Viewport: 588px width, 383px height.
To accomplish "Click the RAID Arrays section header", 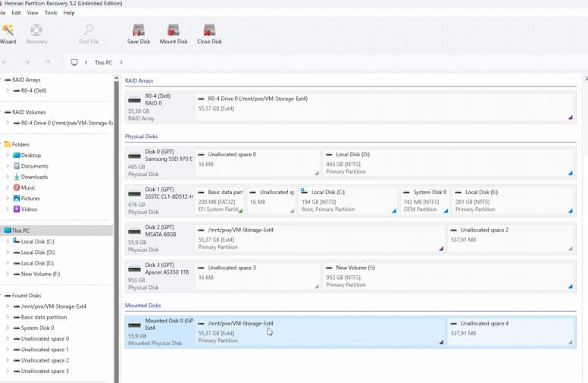I will (x=139, y=80).
